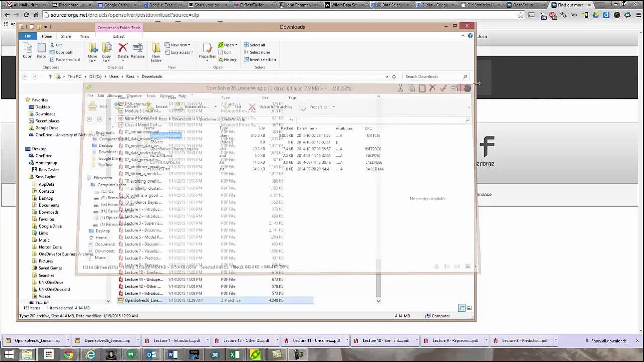Expand the Open button dropdown in ribbon
This screenshot has width=644, height=362.
coord(236,45)
